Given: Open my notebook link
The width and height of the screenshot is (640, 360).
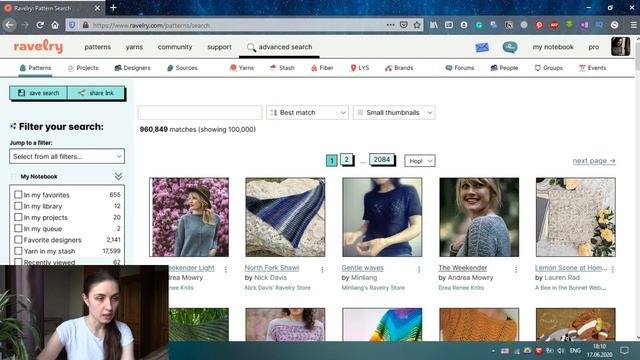Looking at the screenshot, I should click(553, 47).
